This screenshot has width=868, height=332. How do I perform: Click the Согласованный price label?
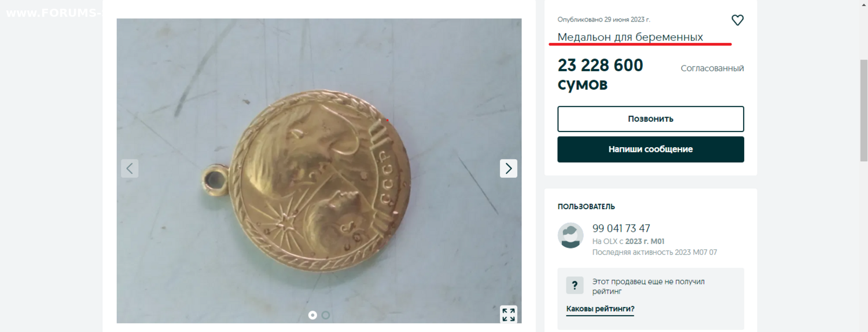[712, 68]
